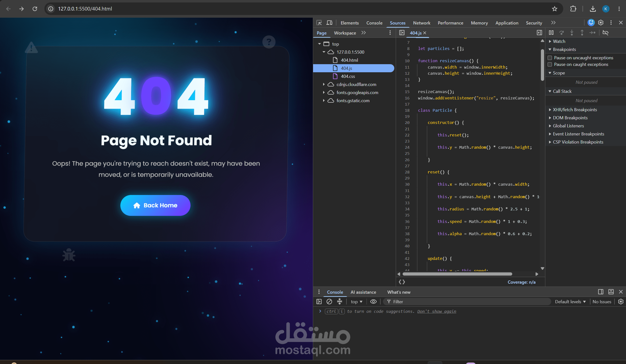
Task: Activate the DevTools inspect element picker
Action: [x=319, y=23]
